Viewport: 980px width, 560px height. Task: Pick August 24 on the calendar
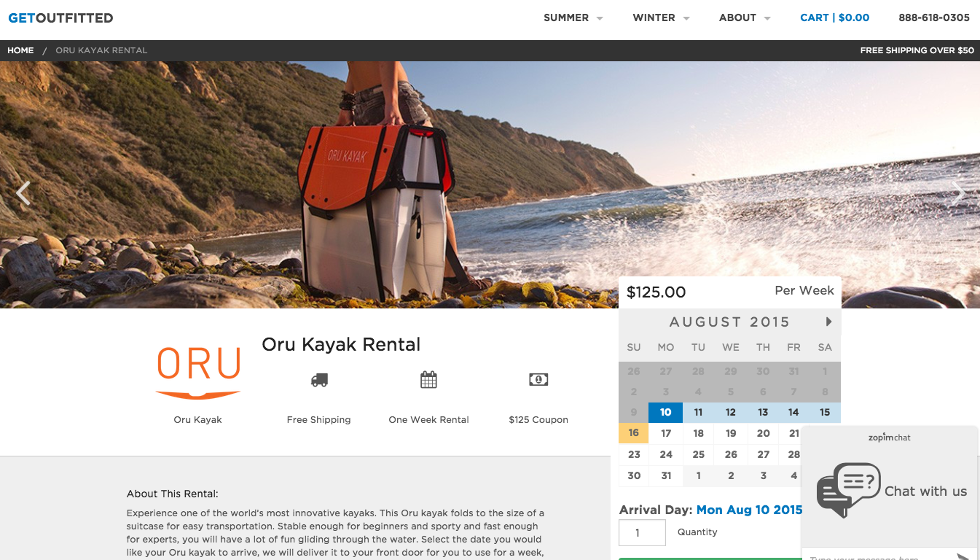666,454
